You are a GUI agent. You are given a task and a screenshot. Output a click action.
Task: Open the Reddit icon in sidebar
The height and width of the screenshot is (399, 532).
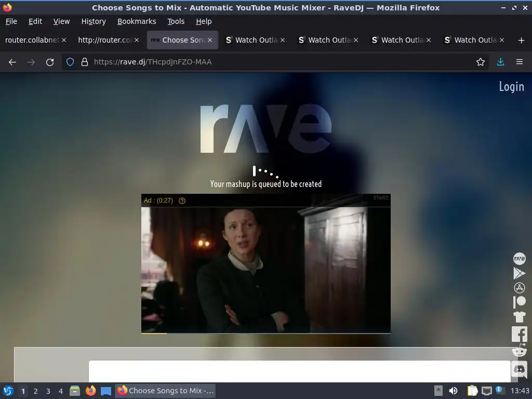click(519, 351)
